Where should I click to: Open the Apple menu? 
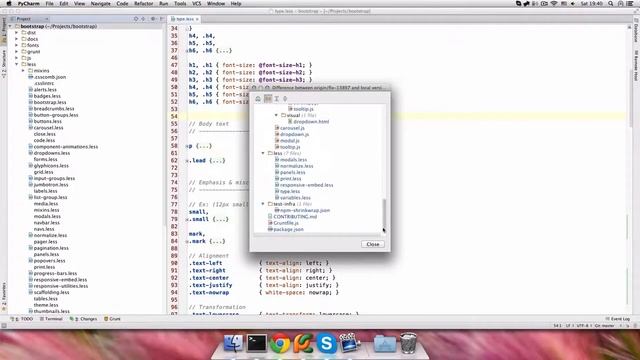[9, 4]
